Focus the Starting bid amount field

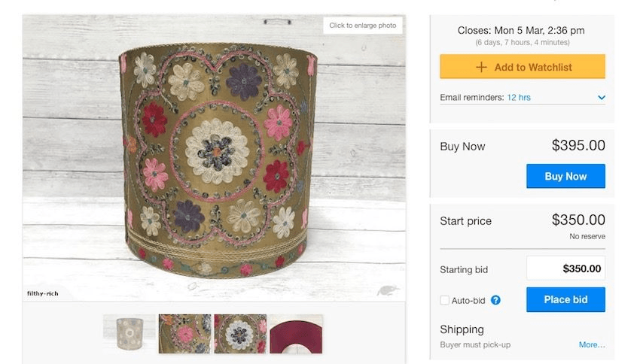click(x=565, y=268)
